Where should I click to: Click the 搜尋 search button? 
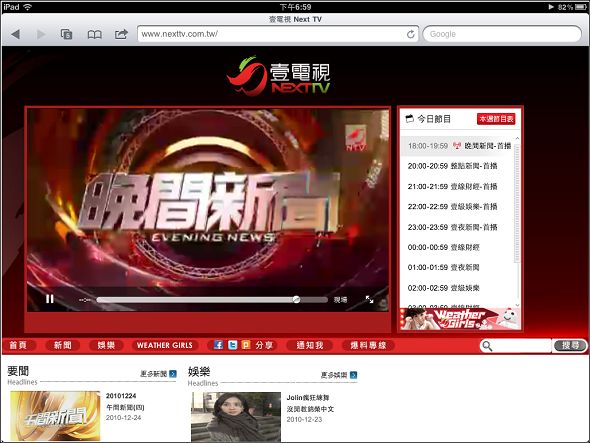click(x=570, y=346)
